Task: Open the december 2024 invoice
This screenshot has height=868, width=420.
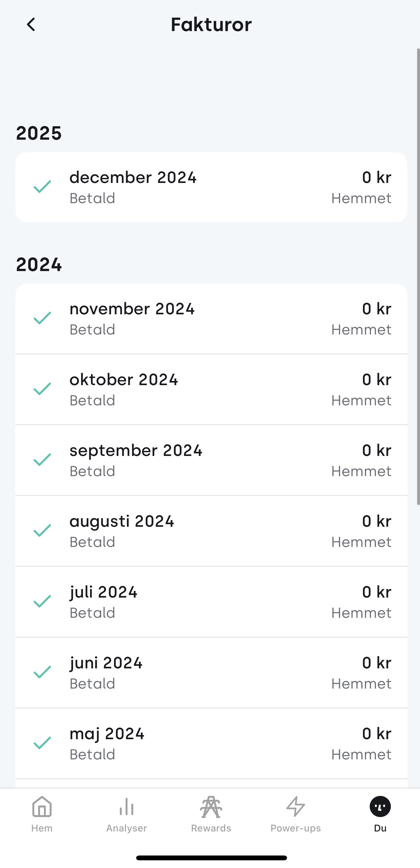Action: pyautogui.click(x=211, y=187)
